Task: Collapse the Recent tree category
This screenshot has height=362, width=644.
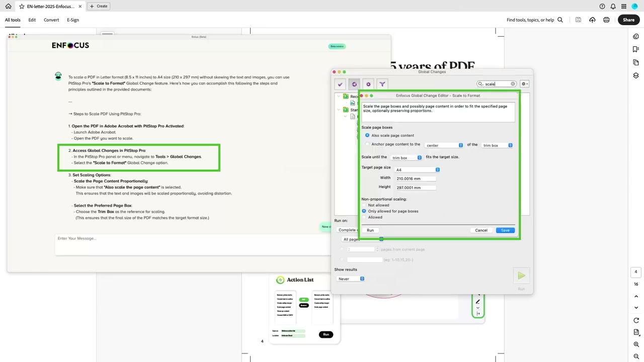Action: (x=339, y=96)
